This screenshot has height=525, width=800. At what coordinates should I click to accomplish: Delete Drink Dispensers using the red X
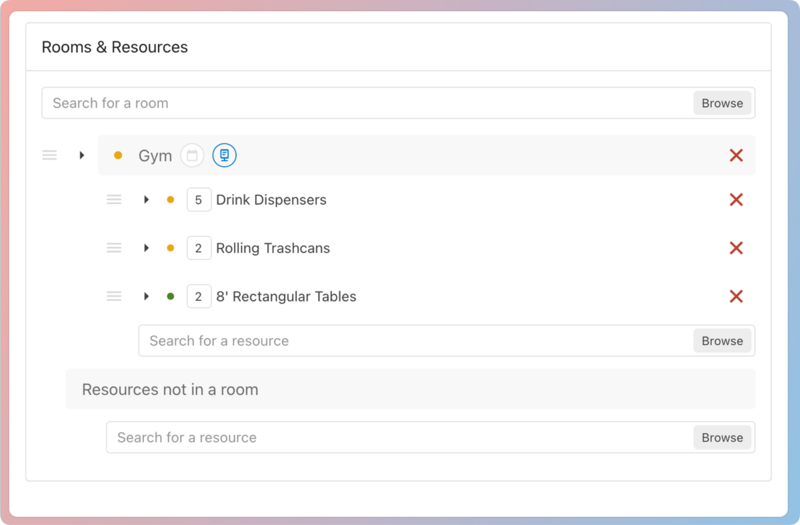[x=736, y=200]
